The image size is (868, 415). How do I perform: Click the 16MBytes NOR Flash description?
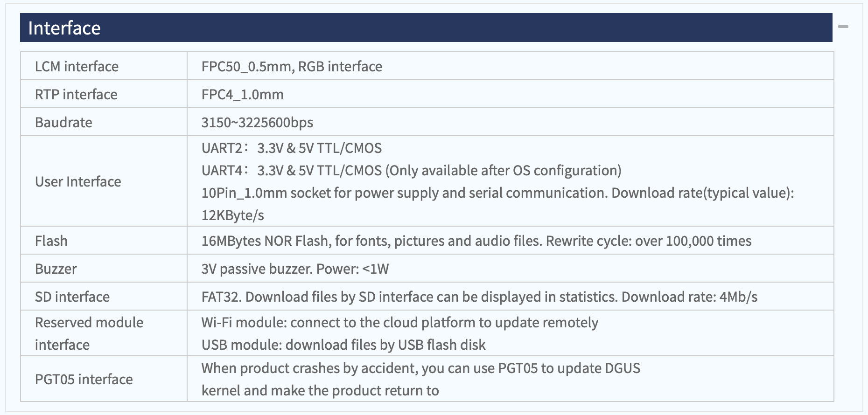point(476,241)
